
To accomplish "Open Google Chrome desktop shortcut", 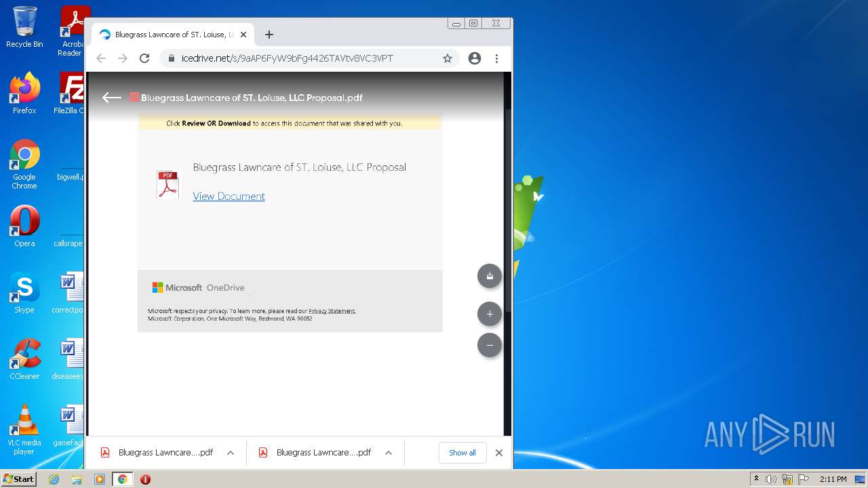I will 24,164.
